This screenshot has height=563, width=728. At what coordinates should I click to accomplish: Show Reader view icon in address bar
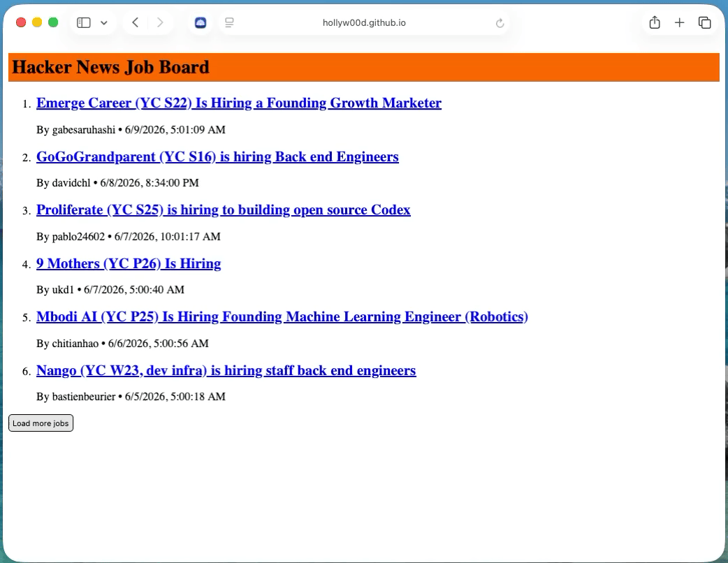tap(229, 23)
